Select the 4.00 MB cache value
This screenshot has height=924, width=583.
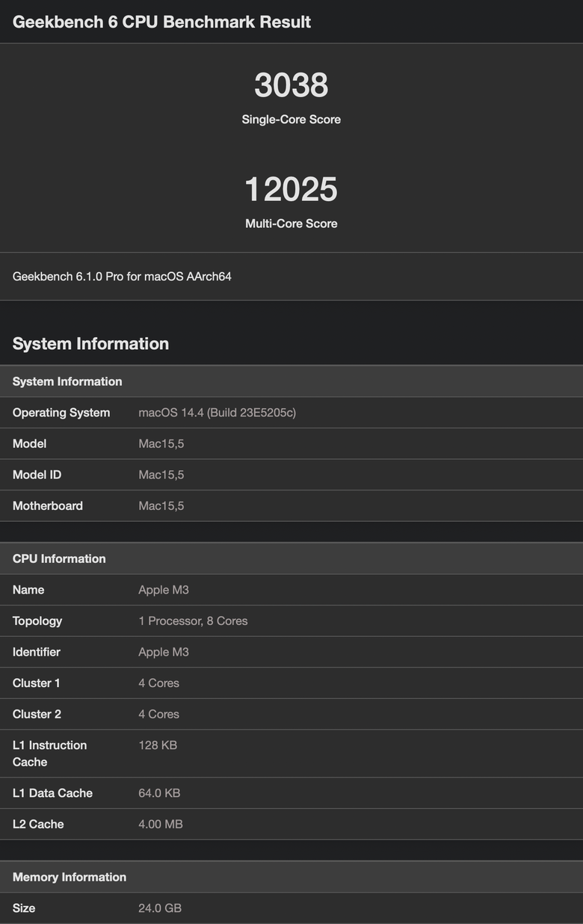click(161, 824)
